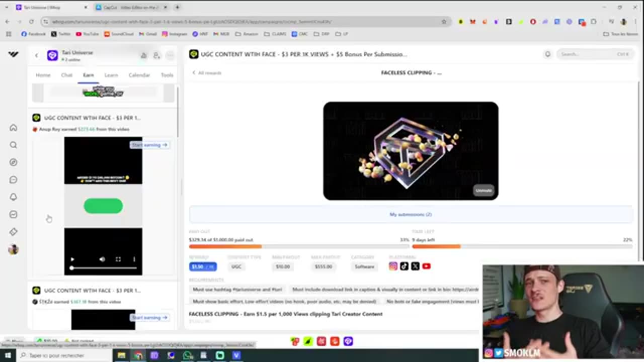
Task: Open WhatsApp from the taskbar
Action: pos(188,355)
